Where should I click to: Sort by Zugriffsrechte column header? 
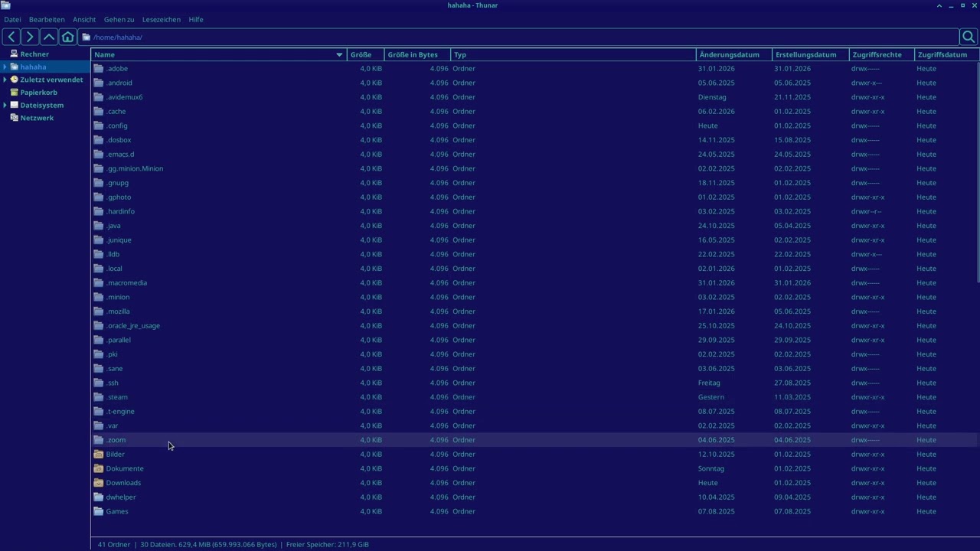(882, 54)
